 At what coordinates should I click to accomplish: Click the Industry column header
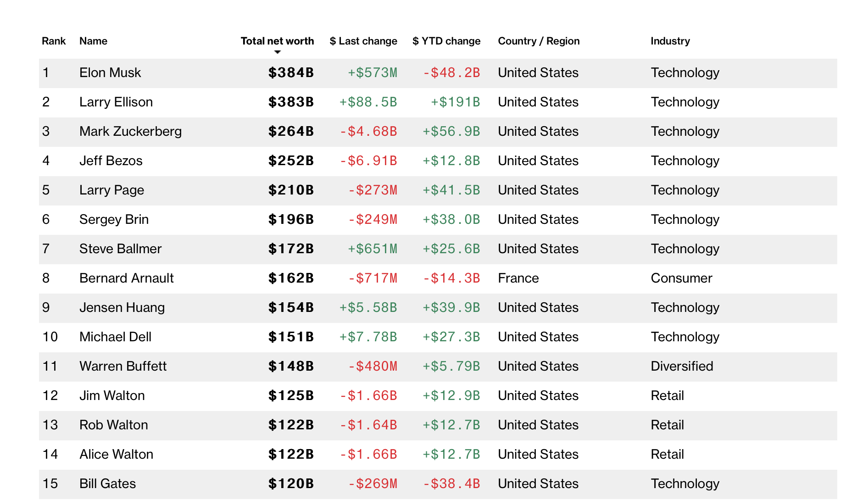(x=670, y=41)
